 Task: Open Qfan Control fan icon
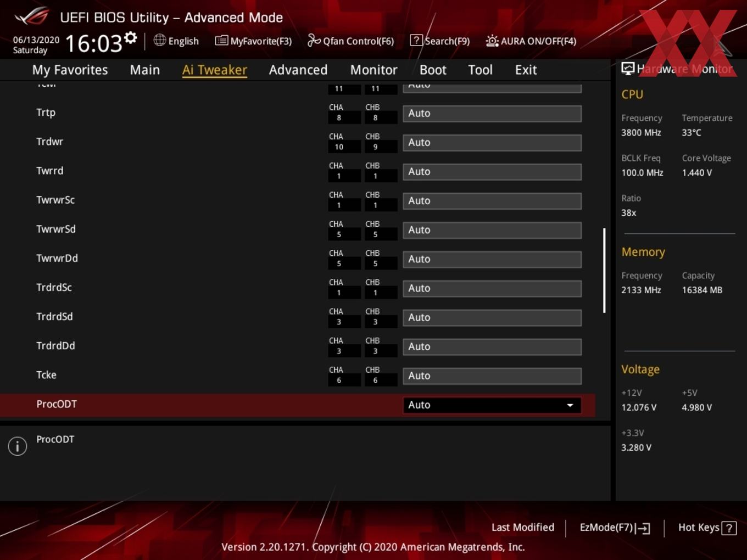314,40
